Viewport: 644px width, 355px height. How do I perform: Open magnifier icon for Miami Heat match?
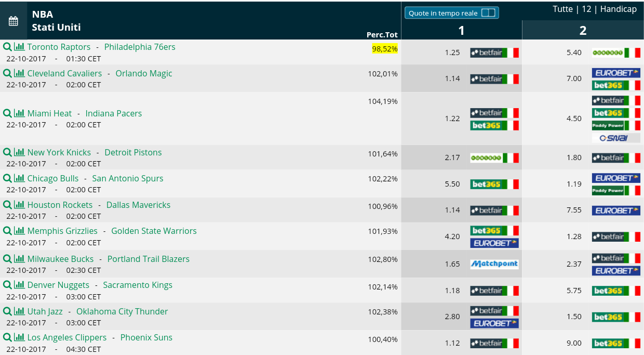coord(7,113)
